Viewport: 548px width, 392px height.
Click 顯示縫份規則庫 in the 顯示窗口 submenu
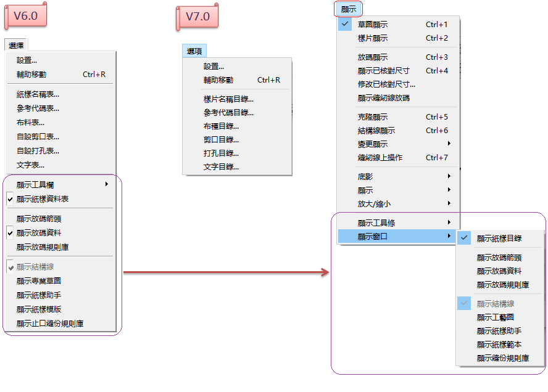pyautogui.click(x=502, y=358)
